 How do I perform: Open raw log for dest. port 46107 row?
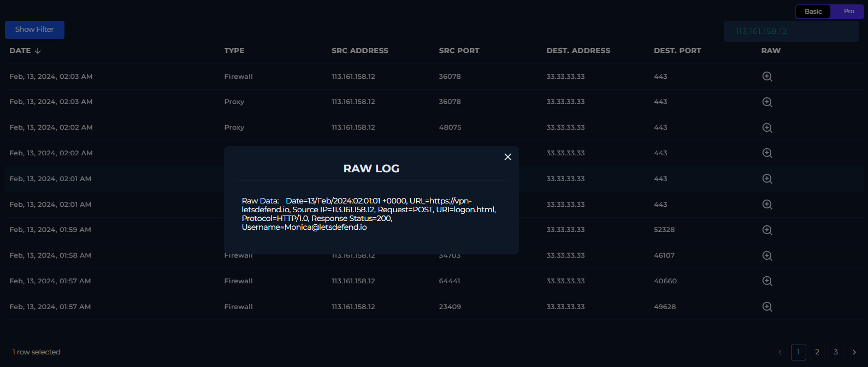coord(767,255)
